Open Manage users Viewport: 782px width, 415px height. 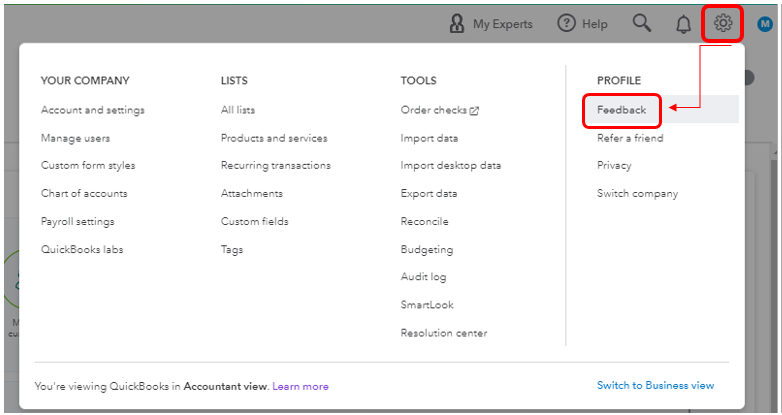coord(75,138)
